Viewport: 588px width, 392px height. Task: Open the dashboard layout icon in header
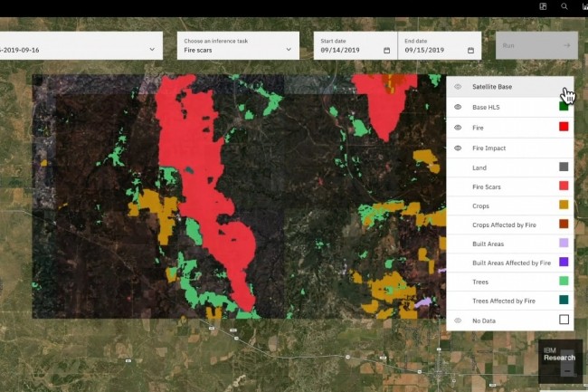pyautogui.click(x=543, y=6)
